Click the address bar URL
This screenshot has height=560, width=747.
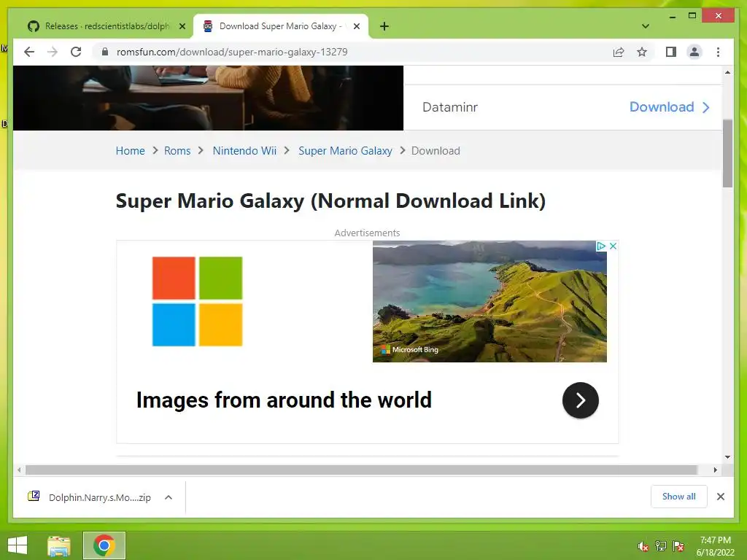232,52
